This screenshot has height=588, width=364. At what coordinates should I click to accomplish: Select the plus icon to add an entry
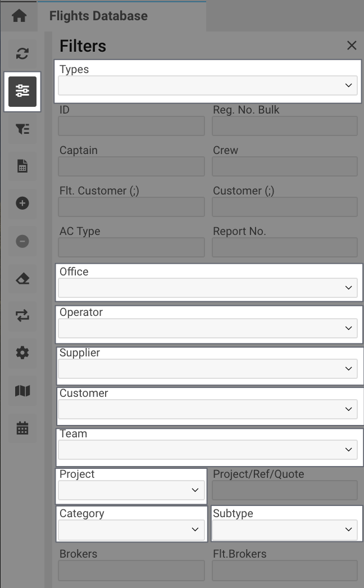[22, 203]
